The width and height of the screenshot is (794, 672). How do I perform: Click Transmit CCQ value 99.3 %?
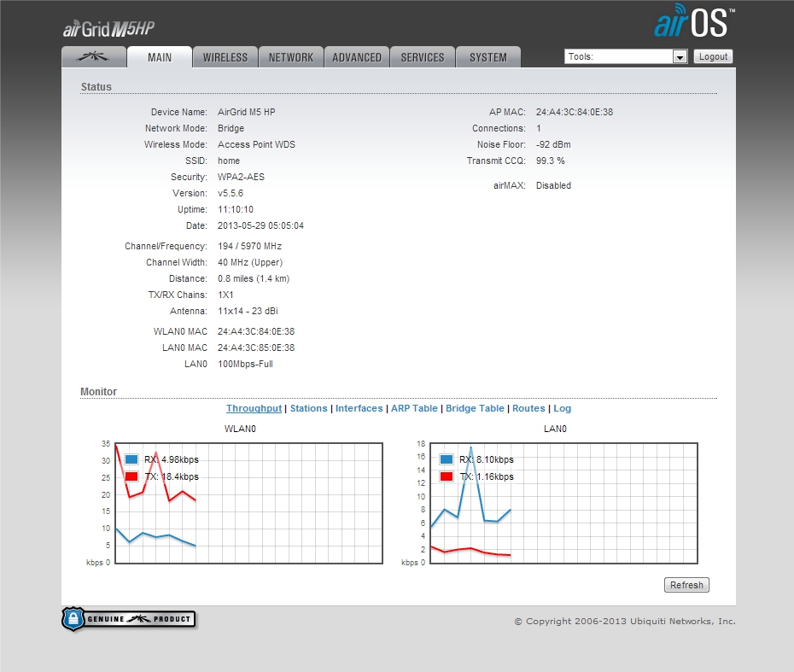[551, 161]
